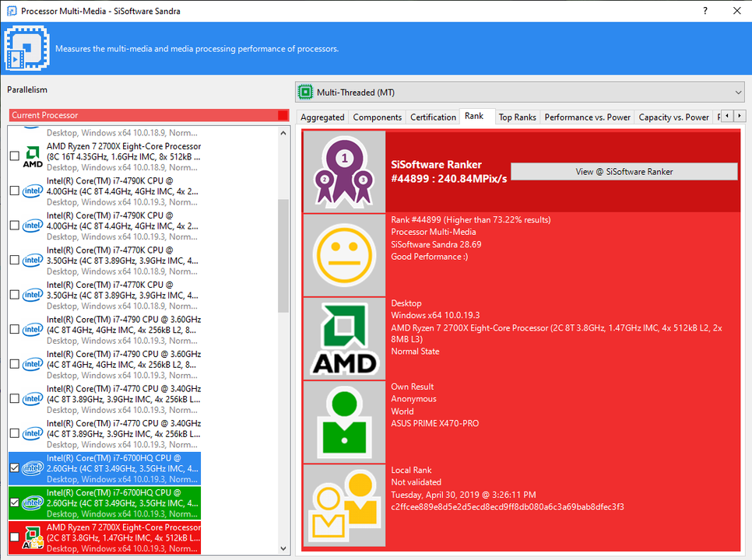Open the Capacity vs. Power tab
Image resolution: width=752 pixels, height=560 pixels.
674,117
